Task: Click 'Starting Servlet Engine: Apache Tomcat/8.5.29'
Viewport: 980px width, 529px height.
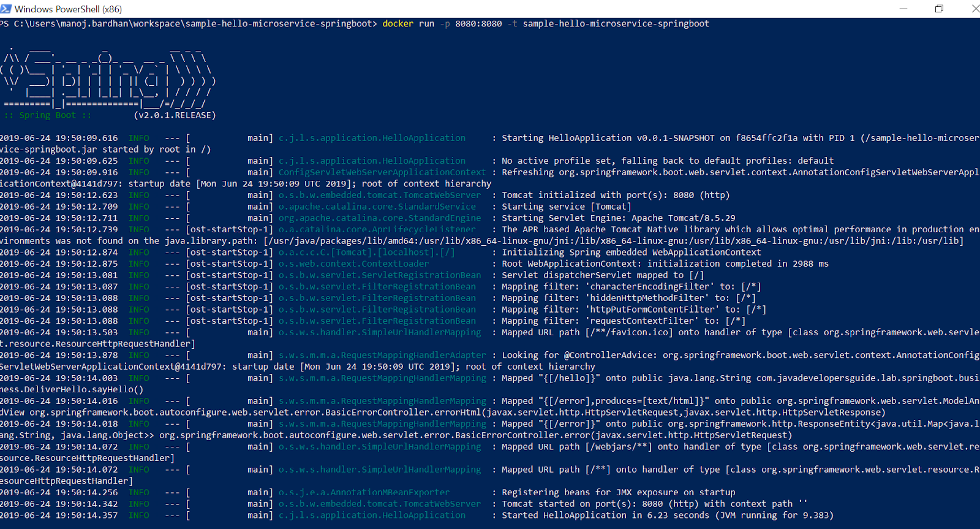Action: click(x=619, y=218)
